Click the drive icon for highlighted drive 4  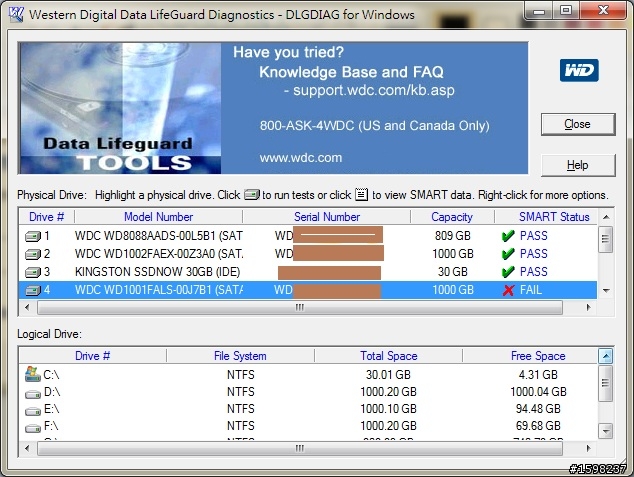coord(33,290)
